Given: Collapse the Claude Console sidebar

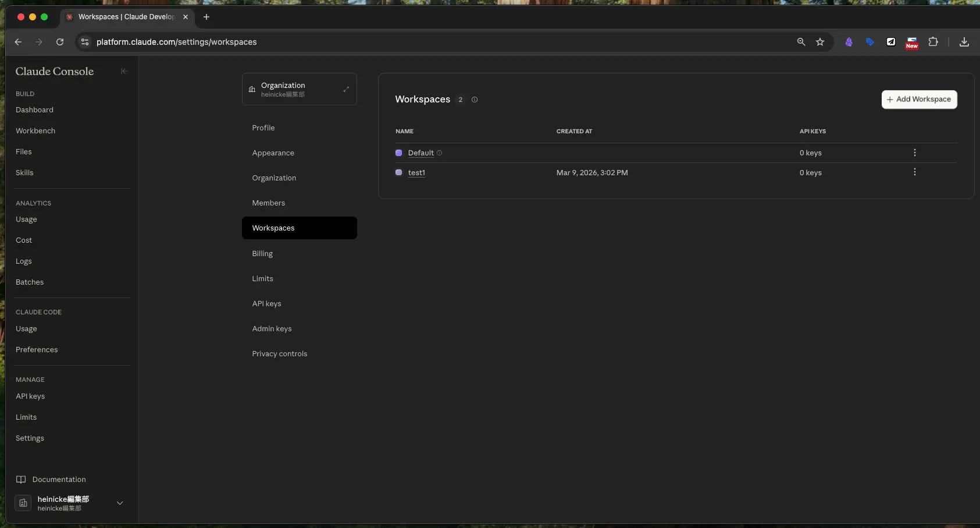Looking at the screenshot, I should tap(124, 71).
